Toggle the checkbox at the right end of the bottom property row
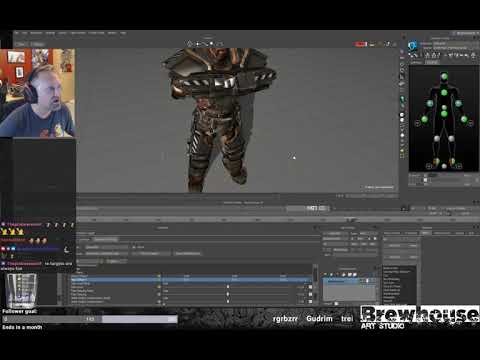This screenshot has width=480, height=360. click(x=310, y=302)
